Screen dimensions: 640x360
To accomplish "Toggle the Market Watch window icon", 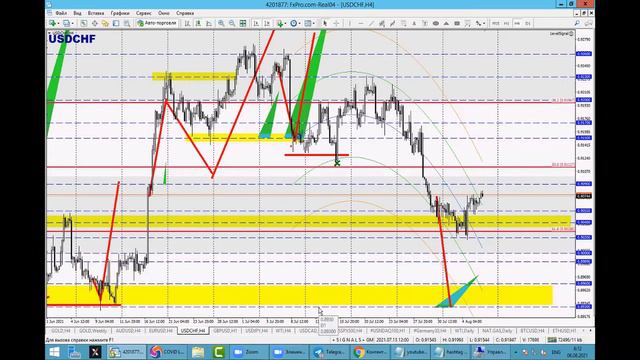I will (84, 23).
